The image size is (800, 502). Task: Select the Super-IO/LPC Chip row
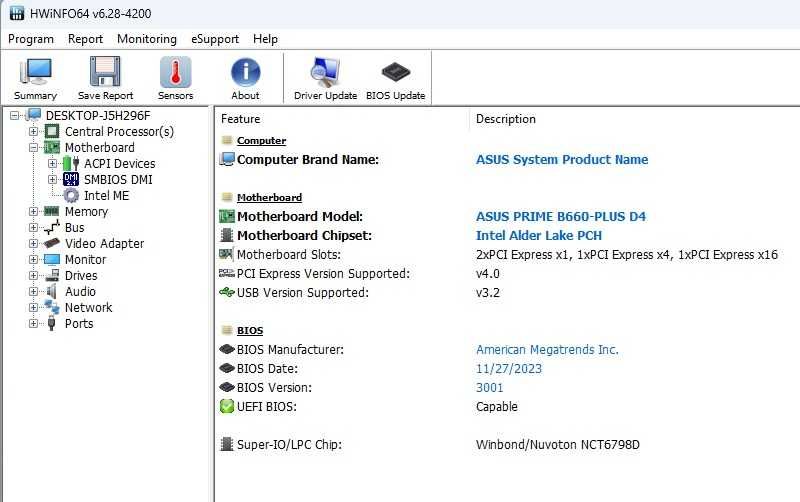[289, 445]
